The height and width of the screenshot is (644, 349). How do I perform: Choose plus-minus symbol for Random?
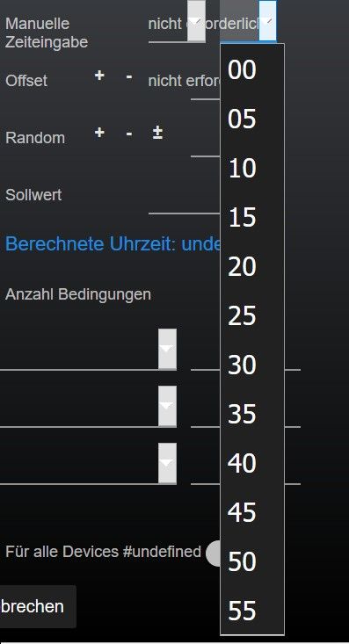157,133
